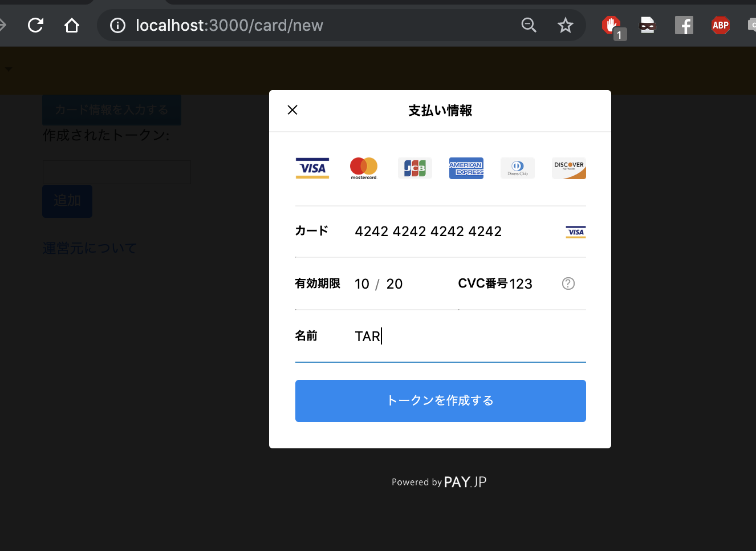
Task: Click the Visa card brand logo
Action: (312, 168)
